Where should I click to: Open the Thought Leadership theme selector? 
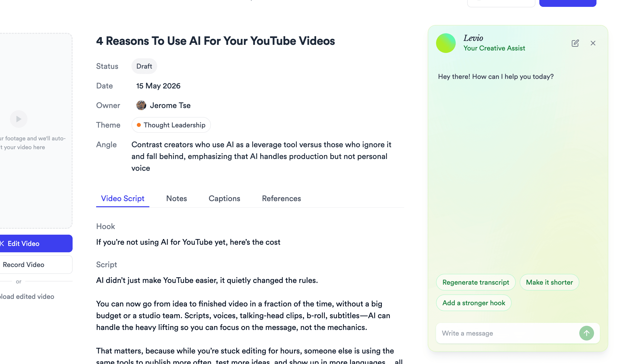coord(171,125)
